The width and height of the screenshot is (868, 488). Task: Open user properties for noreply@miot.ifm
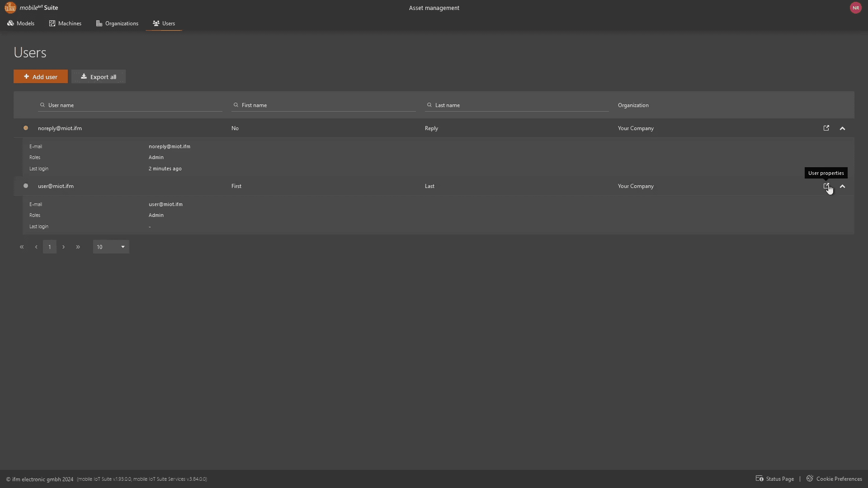tap(826, 128)
